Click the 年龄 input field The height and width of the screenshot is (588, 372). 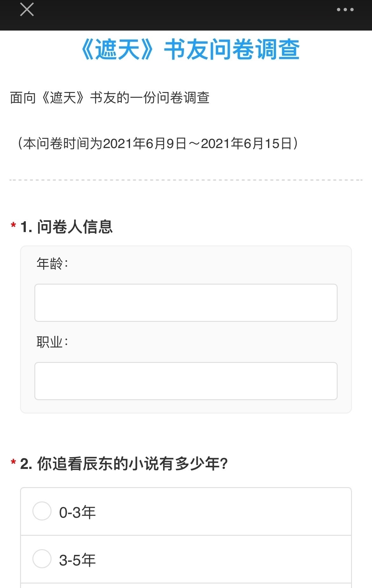point(185,302)
